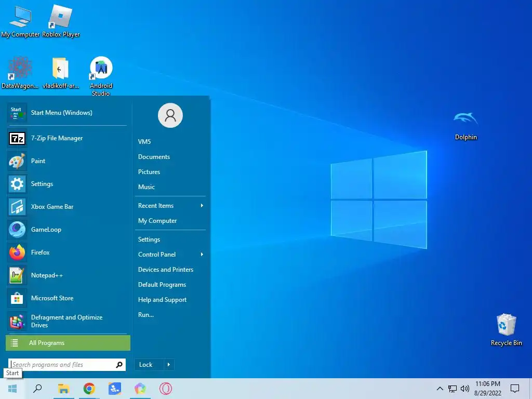Open VM5 user folder

coord(144,142)
